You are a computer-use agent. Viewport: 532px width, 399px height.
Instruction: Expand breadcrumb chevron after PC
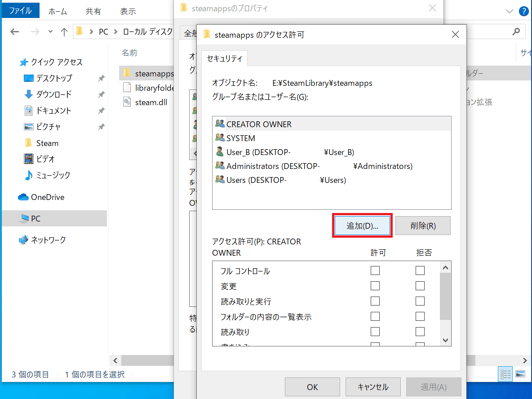click(115, 32)
